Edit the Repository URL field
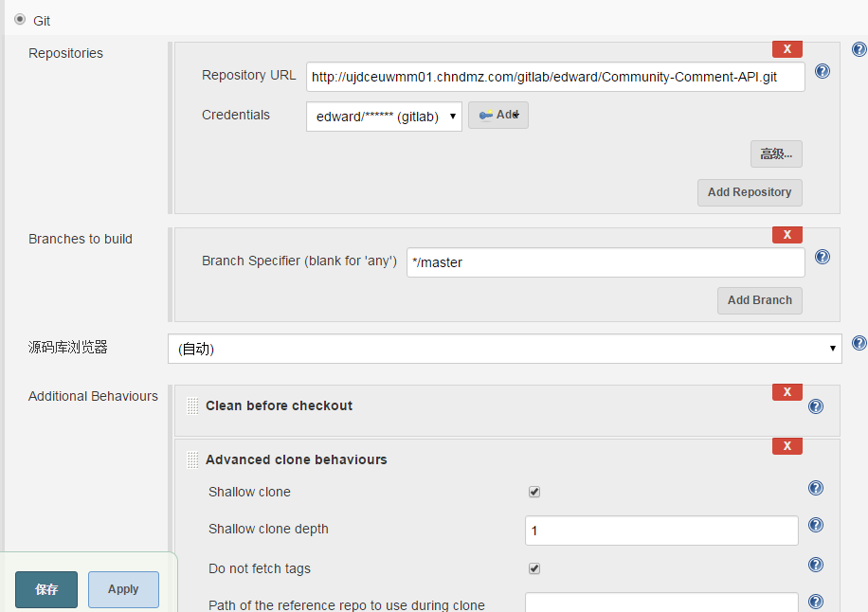The width and height of the screenshot is (868, 612). (555, 77)
